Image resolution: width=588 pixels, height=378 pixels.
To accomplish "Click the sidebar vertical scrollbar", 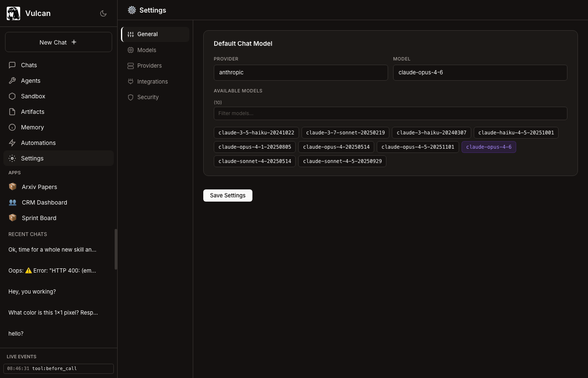I will click(115, 249).
